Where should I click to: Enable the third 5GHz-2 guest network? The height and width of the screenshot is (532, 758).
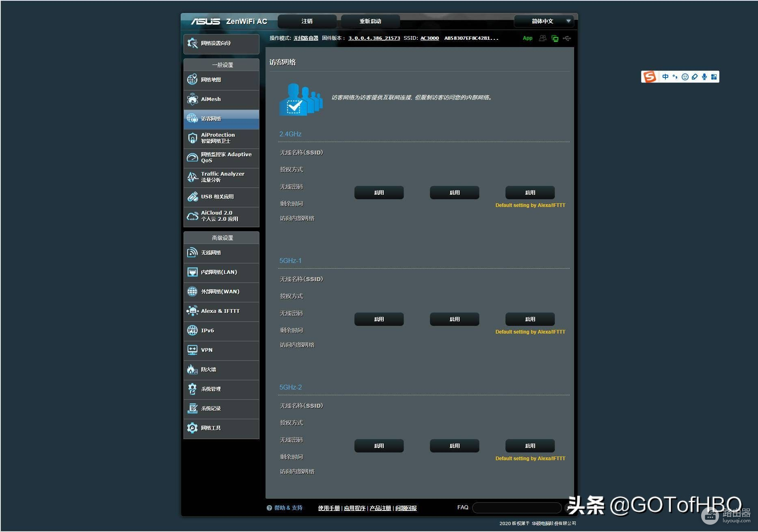click(530, 446)
